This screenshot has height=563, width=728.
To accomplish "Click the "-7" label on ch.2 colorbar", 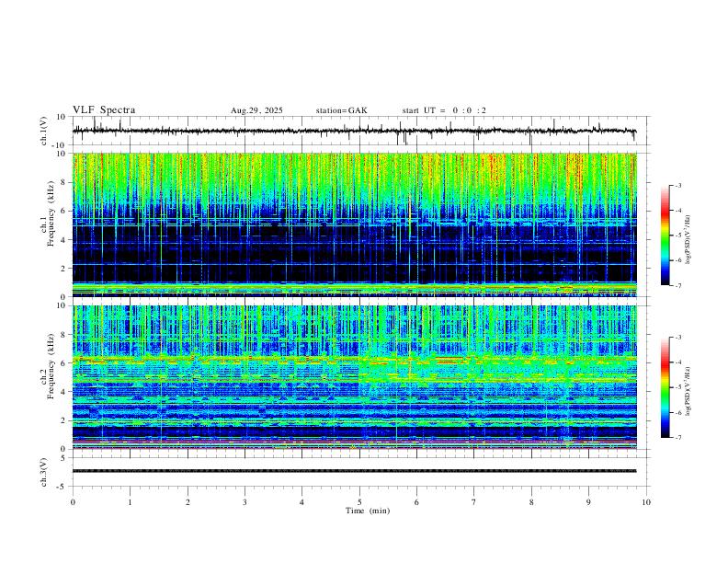I will (677, 437).
